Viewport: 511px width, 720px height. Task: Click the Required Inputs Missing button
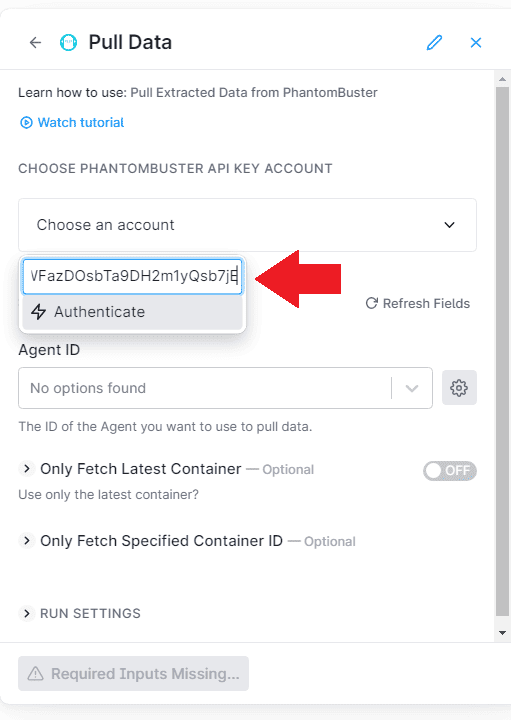pyautogui.click(x=134, y=674)
